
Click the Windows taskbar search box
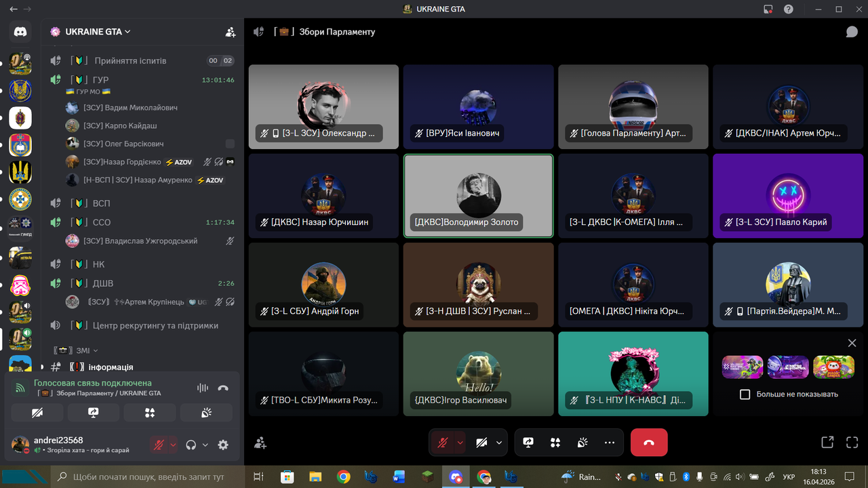[x=149, y=477]
